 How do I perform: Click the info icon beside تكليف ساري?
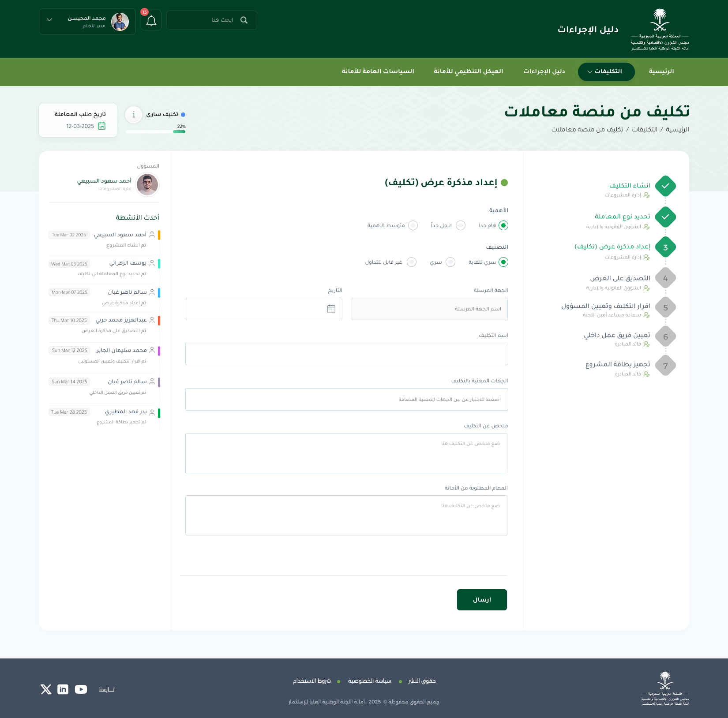point(134,114)
